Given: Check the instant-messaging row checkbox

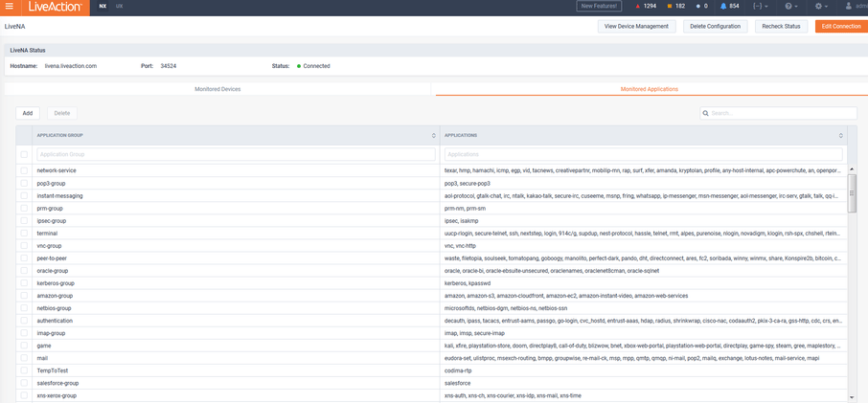Looking at the screenshot, I should click(x=24, y=195).
